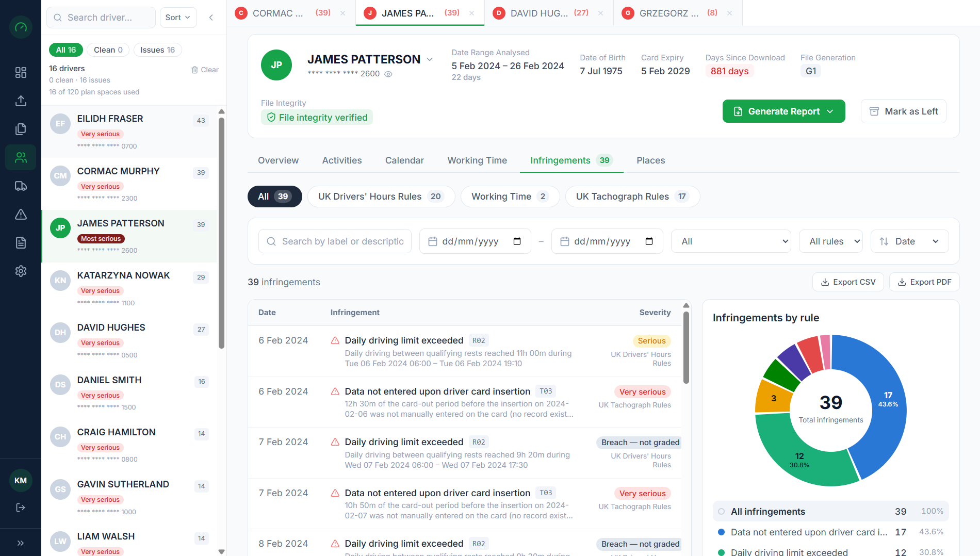
Task: Expand the JAMES PATTERSON name dropdown
Action: click(430, 60)
